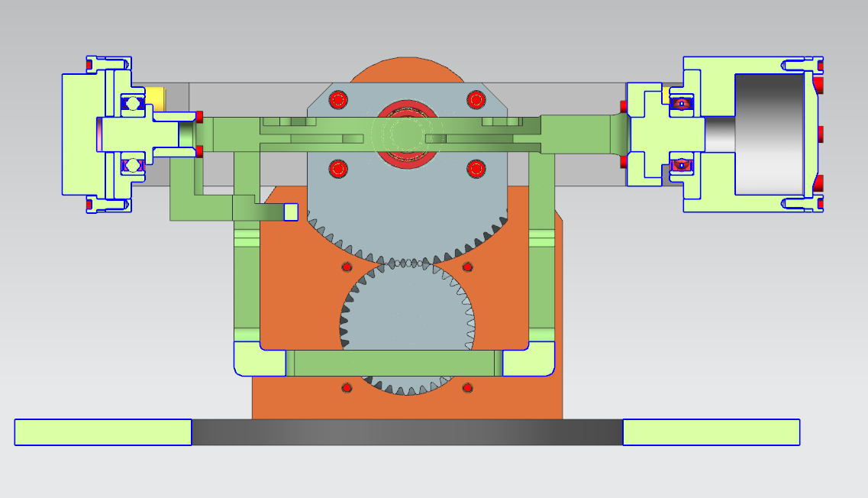The image size is (868, 498).
Task: Select the right vertical green frame leg
Action: point(542,247)
